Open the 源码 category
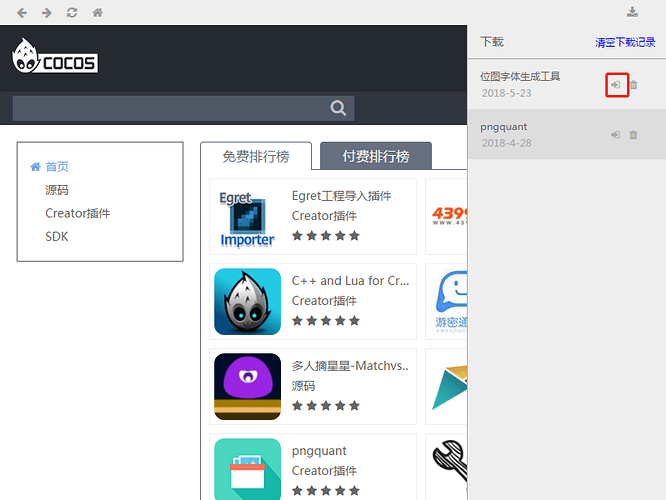666x500 pixels. pos(57,190)
